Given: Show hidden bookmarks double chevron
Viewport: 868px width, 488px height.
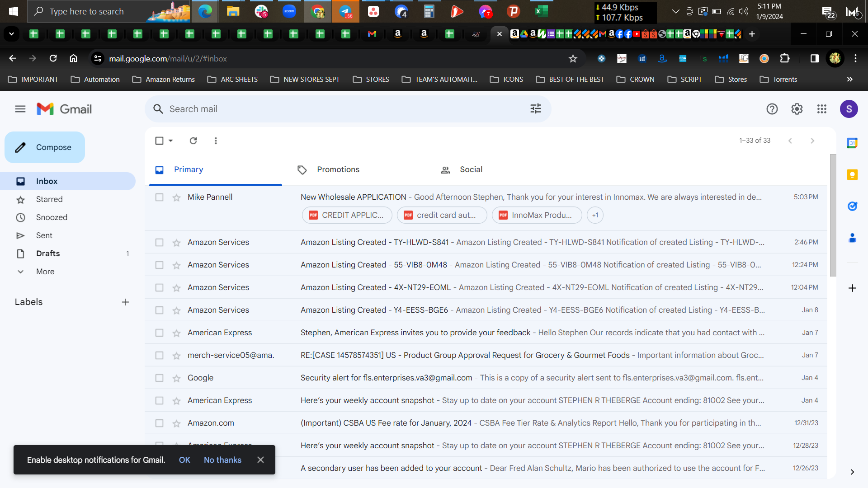Looking at the screenshot, I should point(850,79).
